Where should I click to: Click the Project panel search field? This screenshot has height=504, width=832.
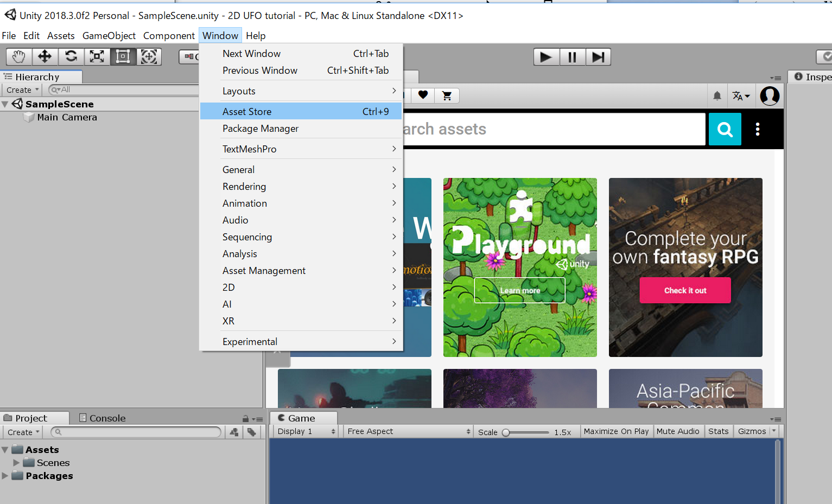(x=136, y=432)
